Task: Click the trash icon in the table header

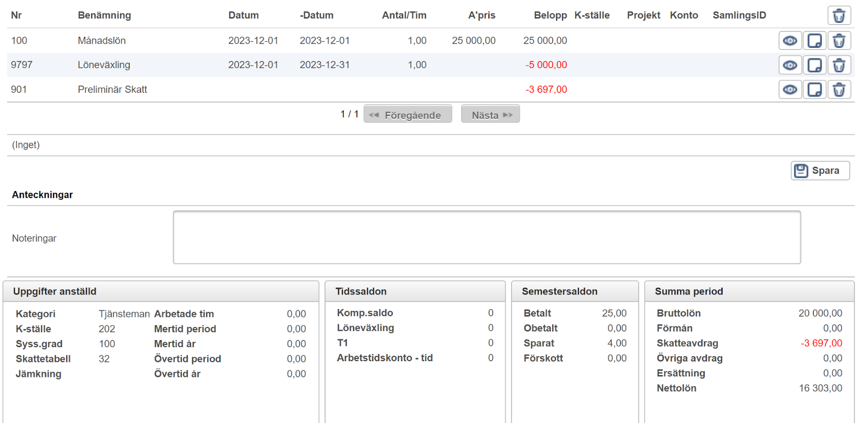Action: (839, 16)
